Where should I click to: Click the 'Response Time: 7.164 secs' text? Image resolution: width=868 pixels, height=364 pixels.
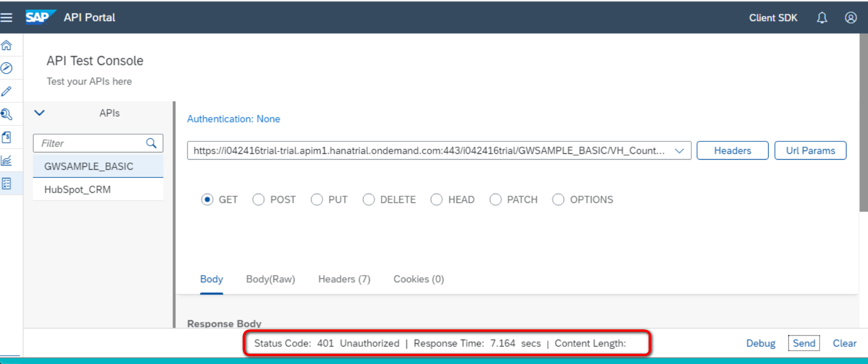[x=477, y=343]
